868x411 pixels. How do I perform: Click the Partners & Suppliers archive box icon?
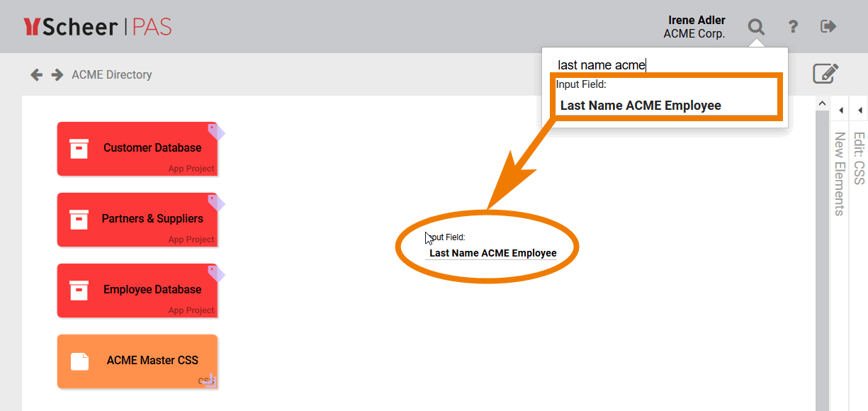(x=79, y=219)
